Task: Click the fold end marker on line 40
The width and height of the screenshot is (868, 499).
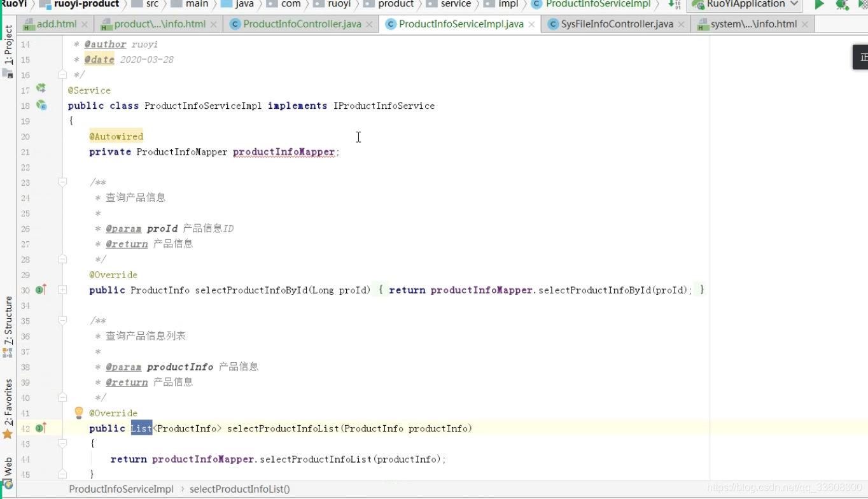Action: (x=62, y=398)
